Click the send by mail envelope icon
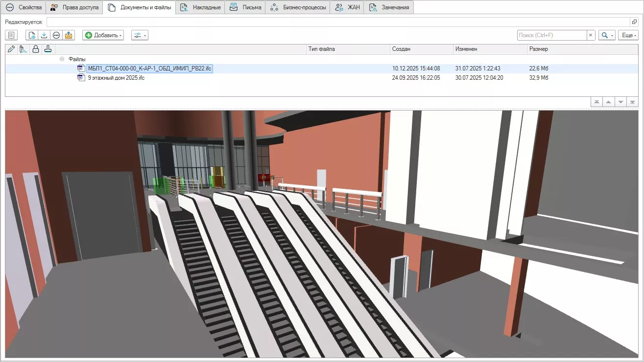644x362 pixels. click(x=69, y=35)
